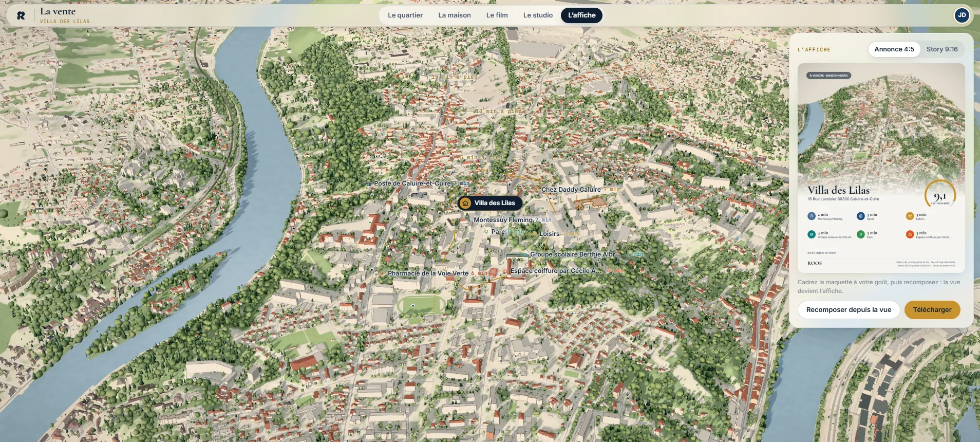
Task: Click the poster's transit icon for Montessuy Fleming
Action: [811, 216]
